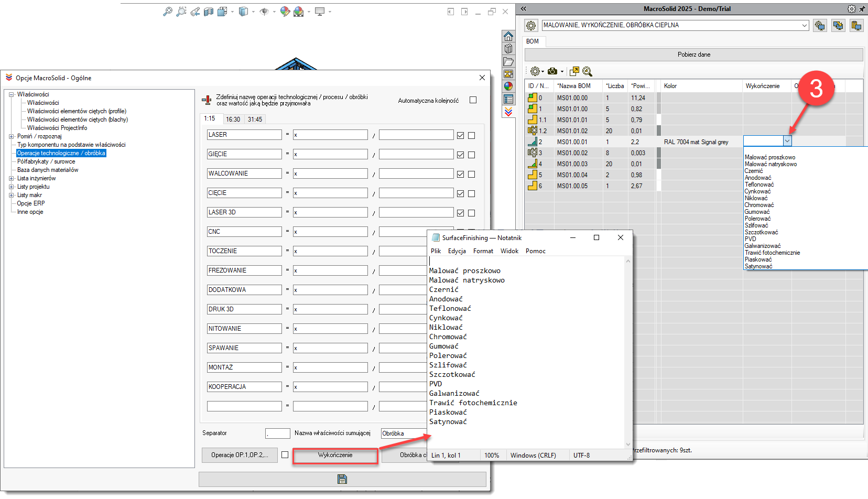Open the home tab in the task pane

pyautogui.click(x=508, y=36)
